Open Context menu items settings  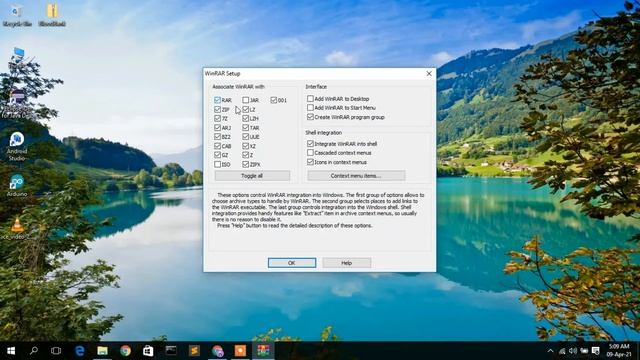pyautogui.click(x=356, y=176)
